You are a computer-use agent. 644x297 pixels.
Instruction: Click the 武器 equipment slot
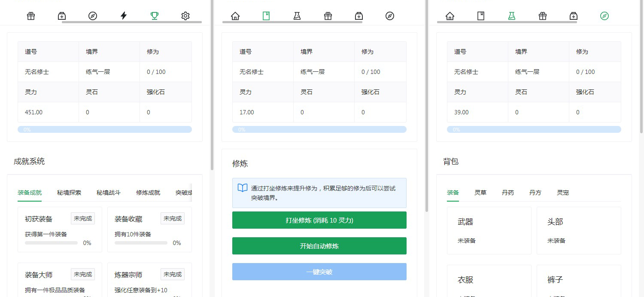pos(489,230)
